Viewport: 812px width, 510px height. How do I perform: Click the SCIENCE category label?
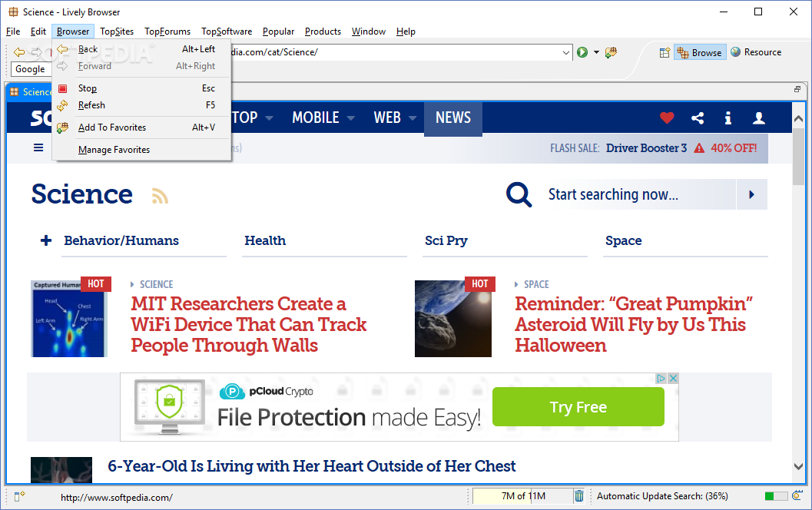pyautogui.click(x=157, y=284)
